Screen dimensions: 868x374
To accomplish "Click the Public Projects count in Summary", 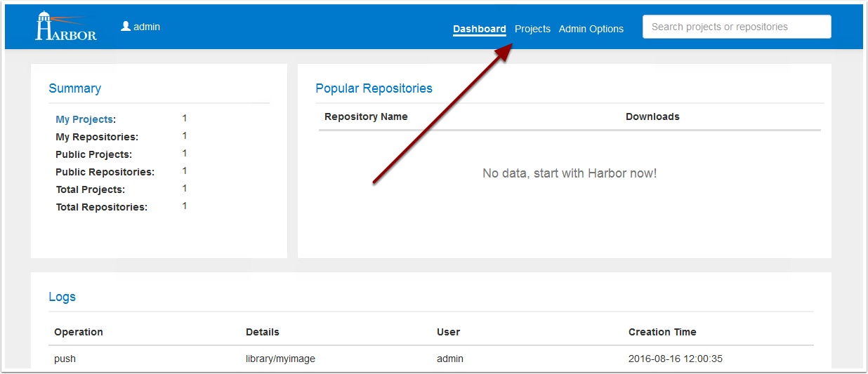I will click(x=185, y=153).
